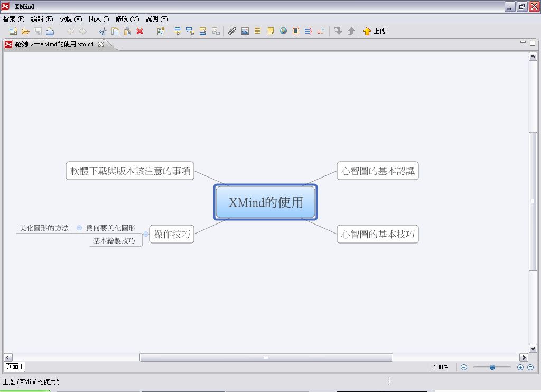Click the Insert topic before icon
Screen dimensions: 541x392
point(203,31)
